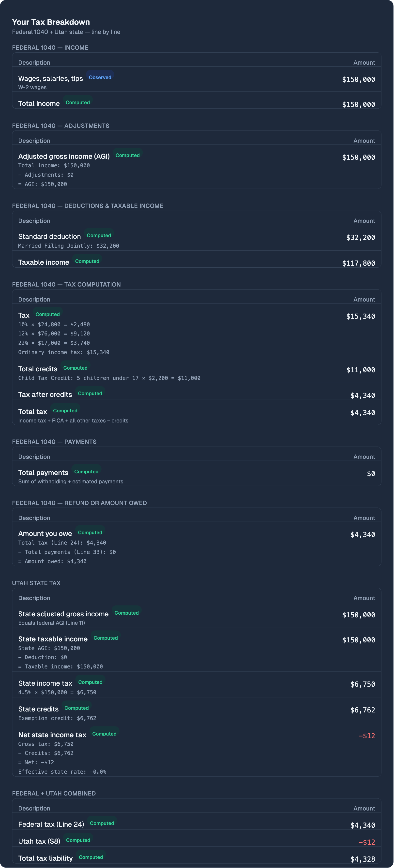The height and width of the screenshot is (868, 394).
Task: Click the Total tax row label
Action: pos(33,412)
